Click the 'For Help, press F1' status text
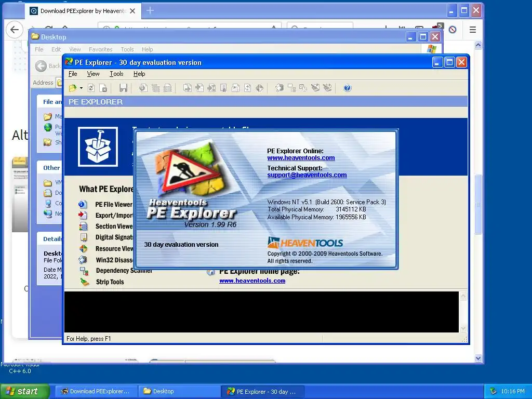Image resolution: width=532 pixels, height=399 pixels. (x=88, y=339)
